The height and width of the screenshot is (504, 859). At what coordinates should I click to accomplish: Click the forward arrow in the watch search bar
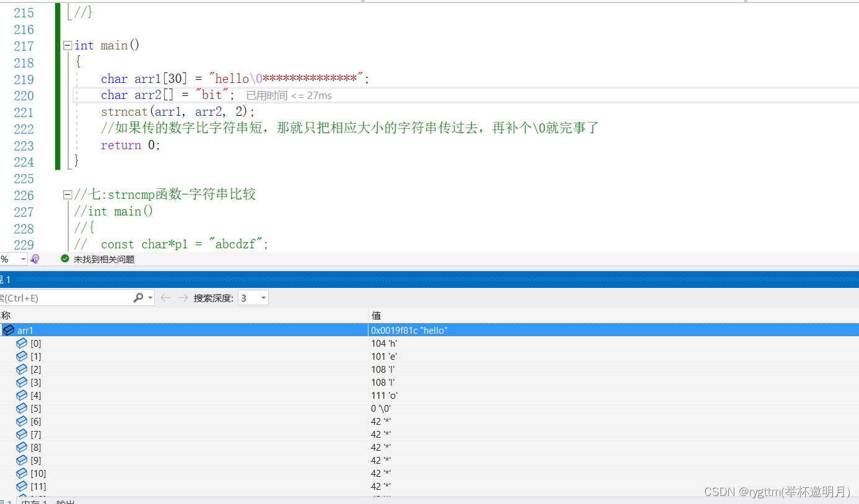(183, 298)
